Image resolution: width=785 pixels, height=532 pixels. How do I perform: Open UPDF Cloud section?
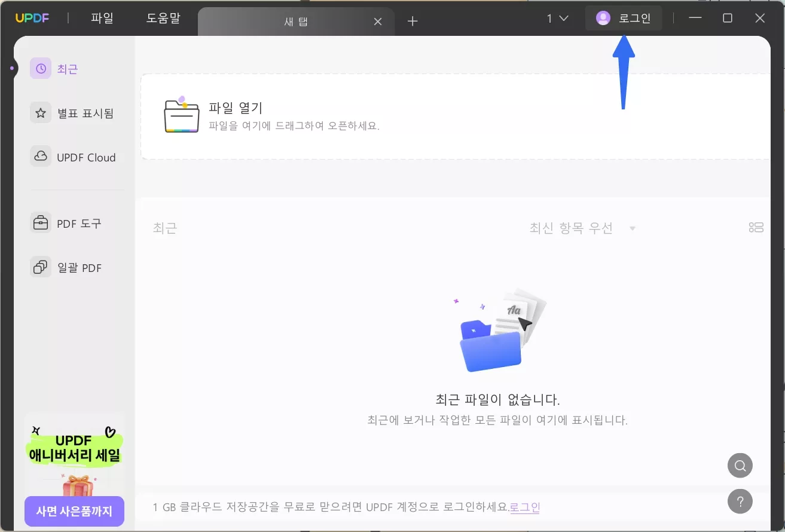pyautogui.click(x=73, y=157)
